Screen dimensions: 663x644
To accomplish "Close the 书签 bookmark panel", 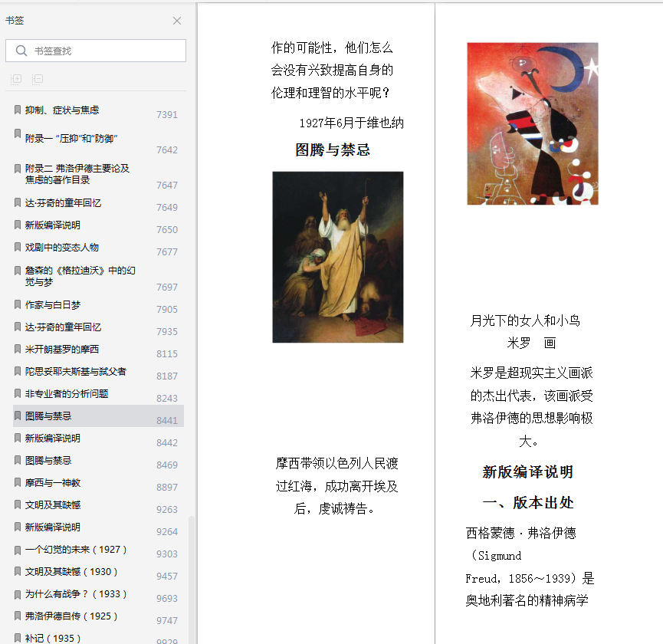I will pos(177,21).
